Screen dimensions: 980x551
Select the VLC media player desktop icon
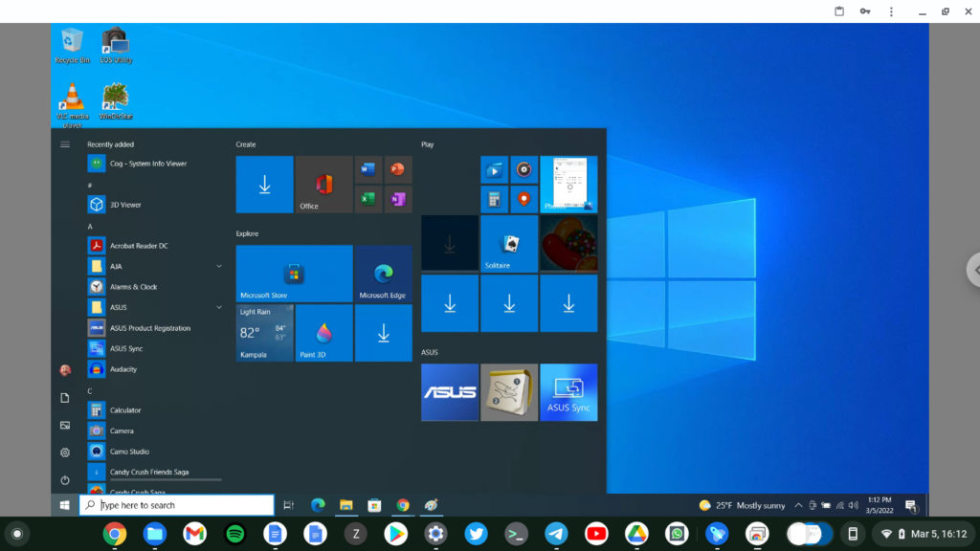pos(72,105)
